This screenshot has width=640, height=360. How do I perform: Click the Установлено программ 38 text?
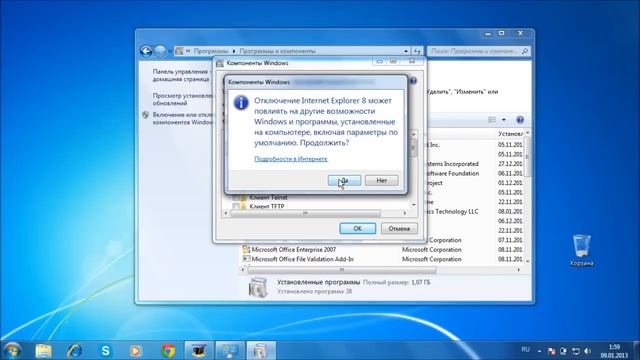[x=314, y=291]
